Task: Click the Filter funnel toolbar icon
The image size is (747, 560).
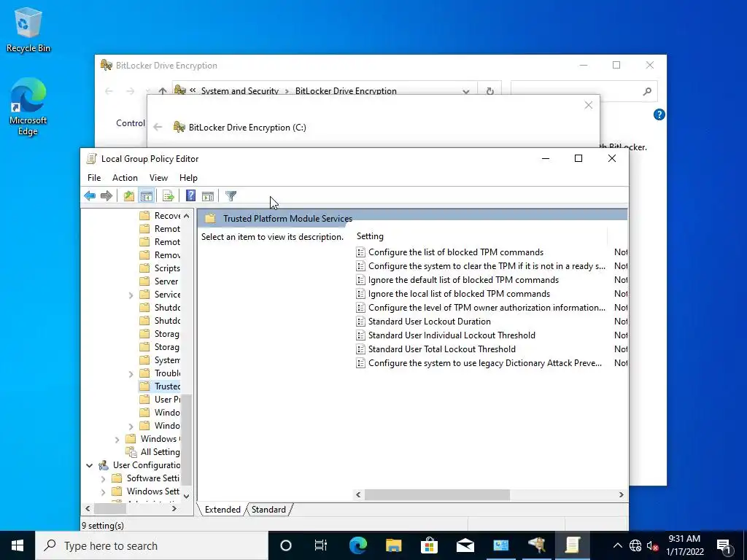Action: click(231, 195)
